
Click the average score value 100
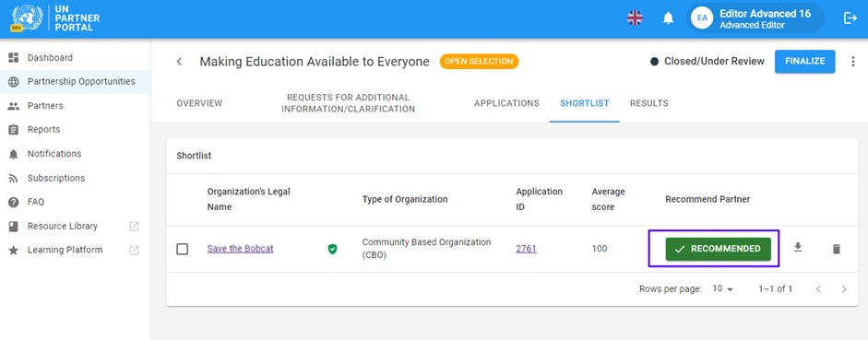click(x=599, y=249)
